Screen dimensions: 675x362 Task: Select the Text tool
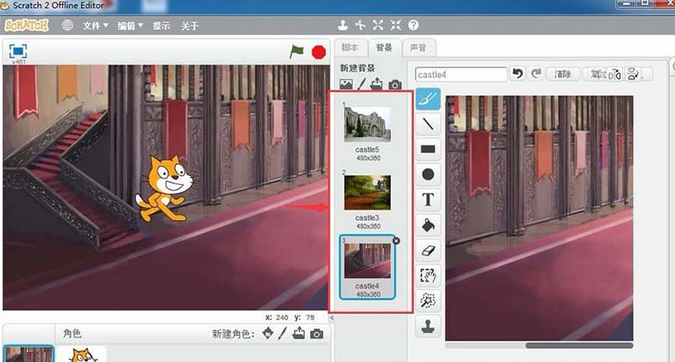pyautogui.click(x=428, y=200)
